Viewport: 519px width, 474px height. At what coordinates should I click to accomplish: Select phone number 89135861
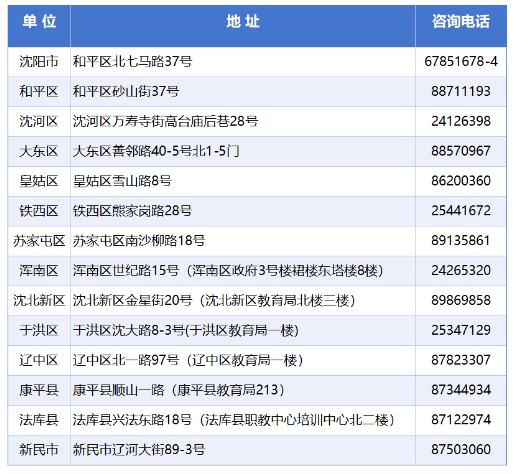(461, 241)
